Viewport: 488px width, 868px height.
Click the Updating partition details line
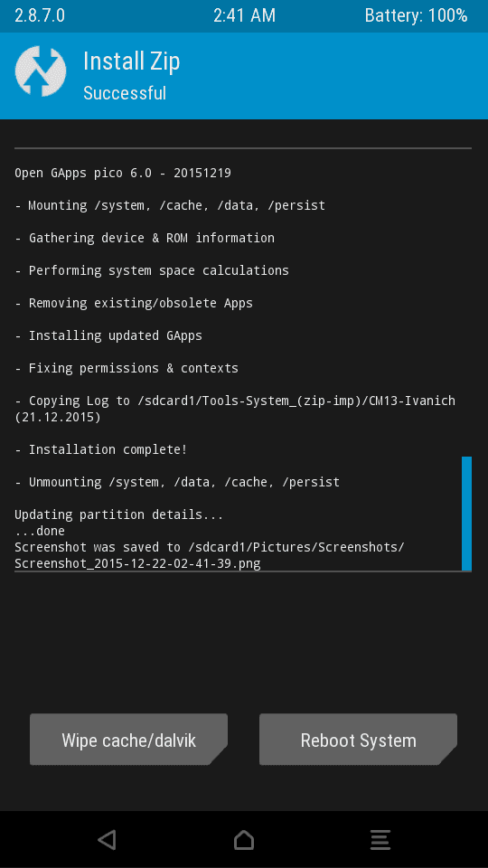click(x=119, y=514)
